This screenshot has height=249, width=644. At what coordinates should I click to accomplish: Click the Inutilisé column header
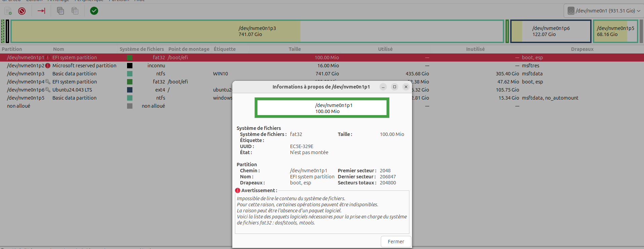pyautogui.click(x=475, y=49)
